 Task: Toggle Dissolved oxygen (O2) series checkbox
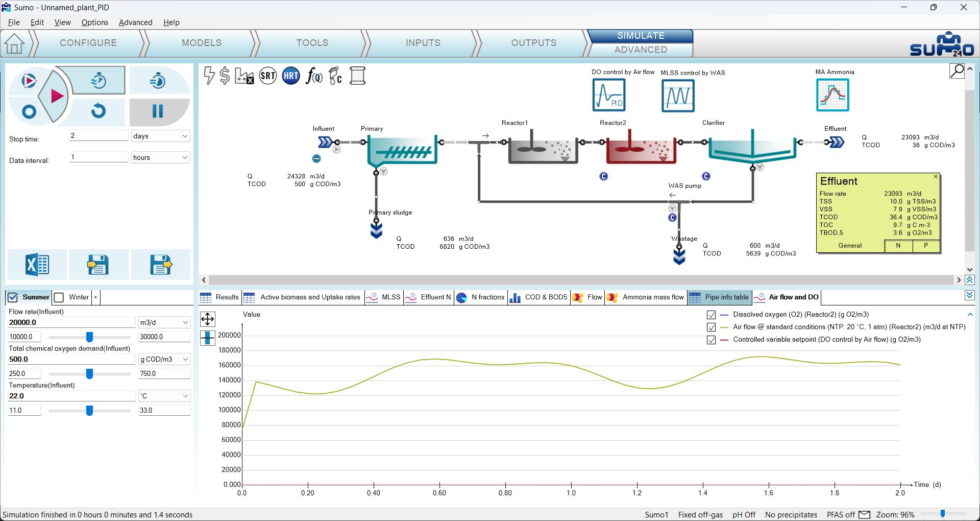coord(711,315)
